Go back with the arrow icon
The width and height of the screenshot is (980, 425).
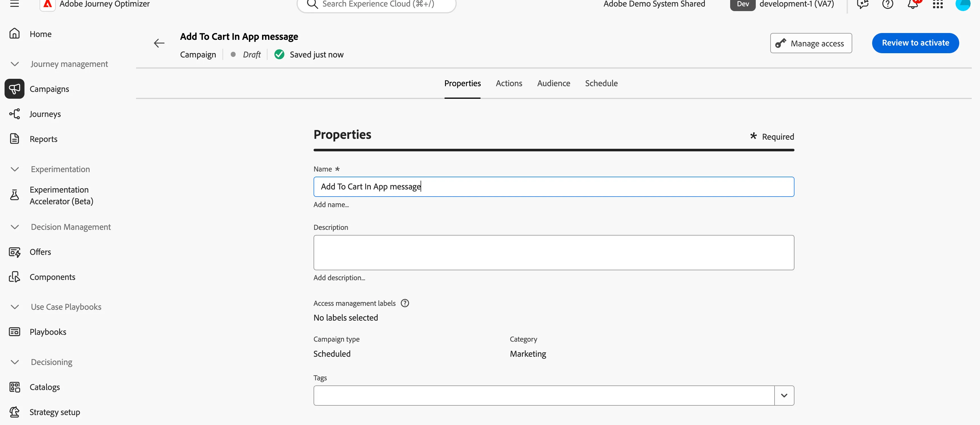pyautogui.click(x=159, y=43)
